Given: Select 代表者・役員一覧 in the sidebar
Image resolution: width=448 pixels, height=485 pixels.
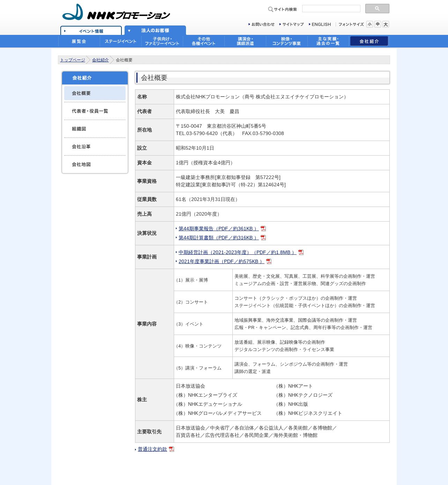Looking at the screenshot, I should [95, 111].
